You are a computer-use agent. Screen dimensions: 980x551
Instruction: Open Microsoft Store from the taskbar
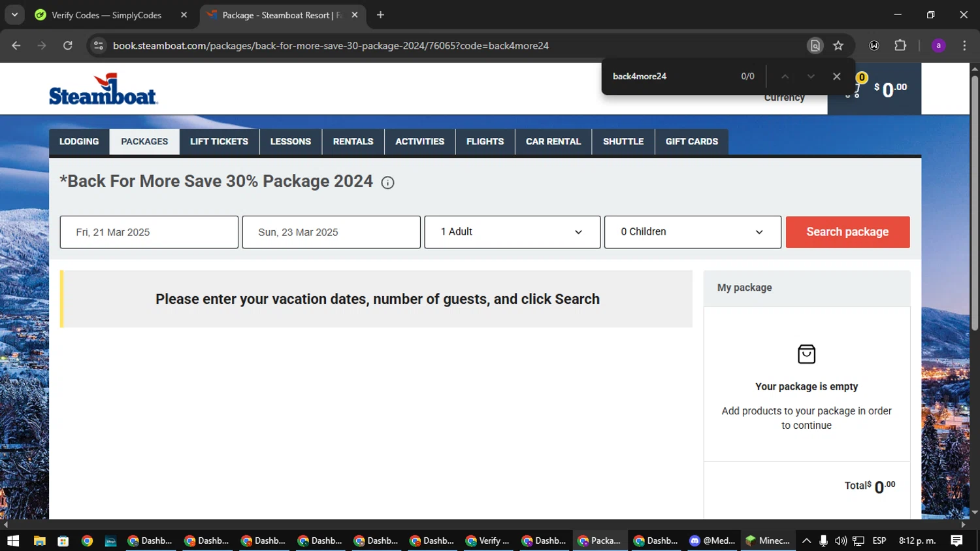pyautogui.click(x=63, y=541)
